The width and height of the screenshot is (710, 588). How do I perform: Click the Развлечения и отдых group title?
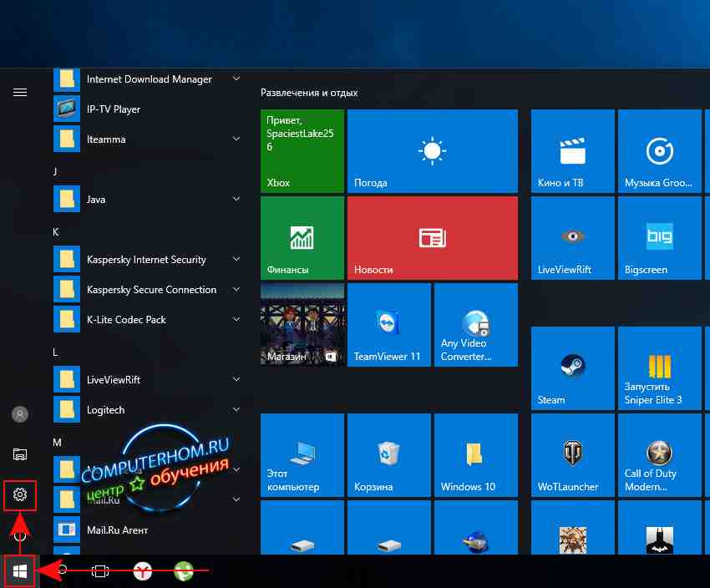(x=309, y=93)
